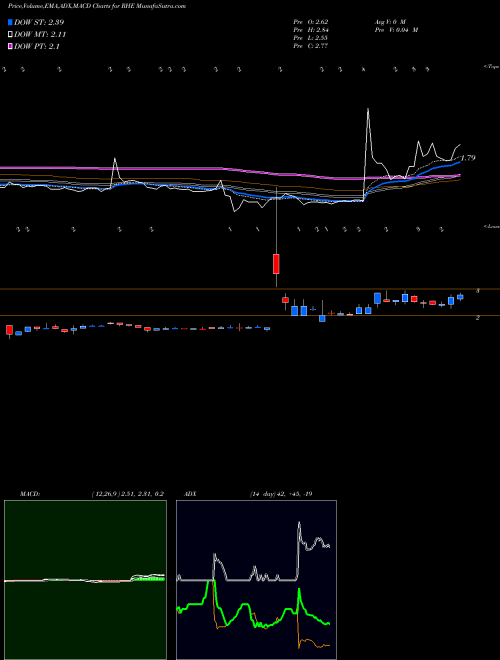This screenshot has width=500, height=660.
Task: Click the magenta DOW PT legend swatch
Action: pyautogui.click(x=11, y=46)
